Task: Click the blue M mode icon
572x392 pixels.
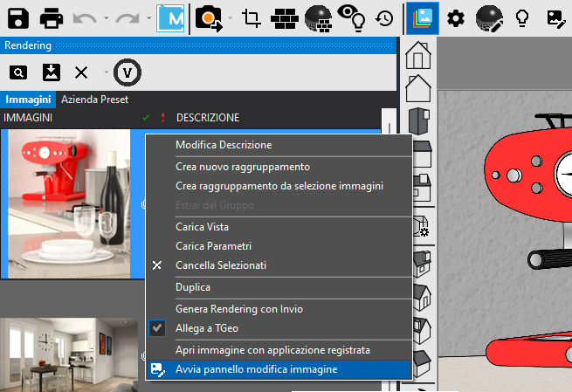Action: [170, 18]
